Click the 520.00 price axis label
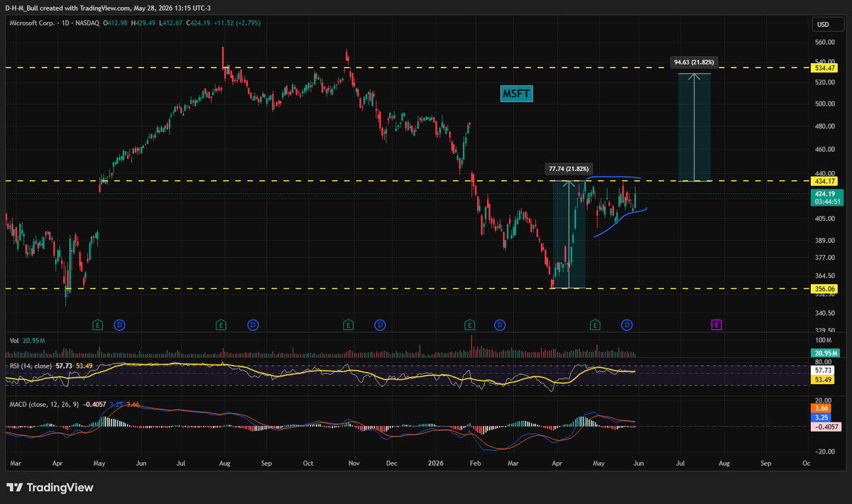 click(x=824, y=82)
